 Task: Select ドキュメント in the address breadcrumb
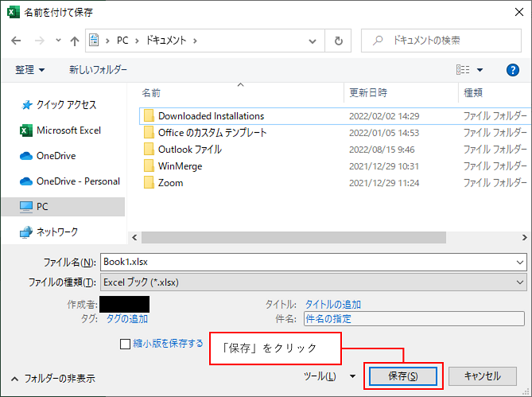[166, 41]
